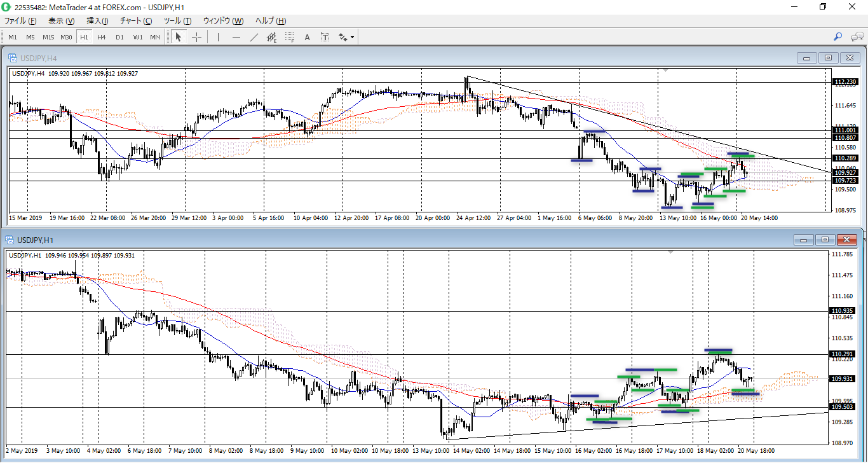
Task: Click H4 date label 20 May 14:00
Action: pyautogui.click(x=759, y=218)
